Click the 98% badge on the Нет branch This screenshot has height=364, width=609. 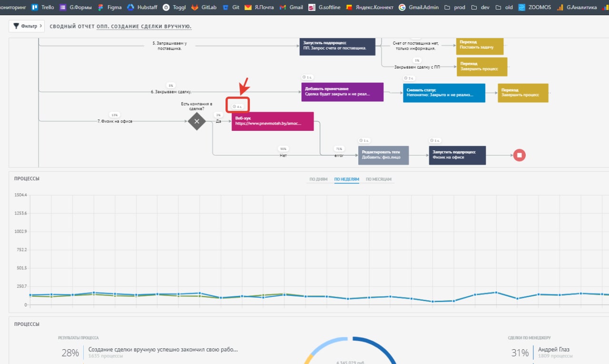[284, 149]
